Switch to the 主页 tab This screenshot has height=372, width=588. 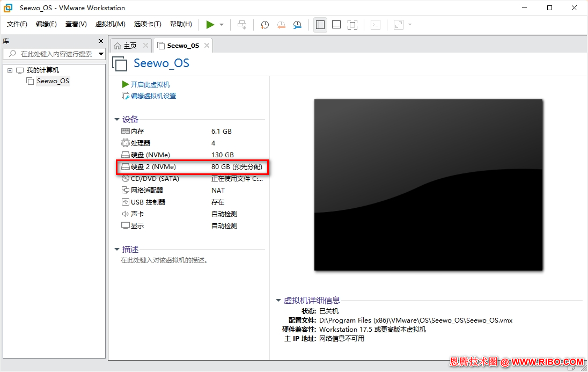(x=130, y=46)
